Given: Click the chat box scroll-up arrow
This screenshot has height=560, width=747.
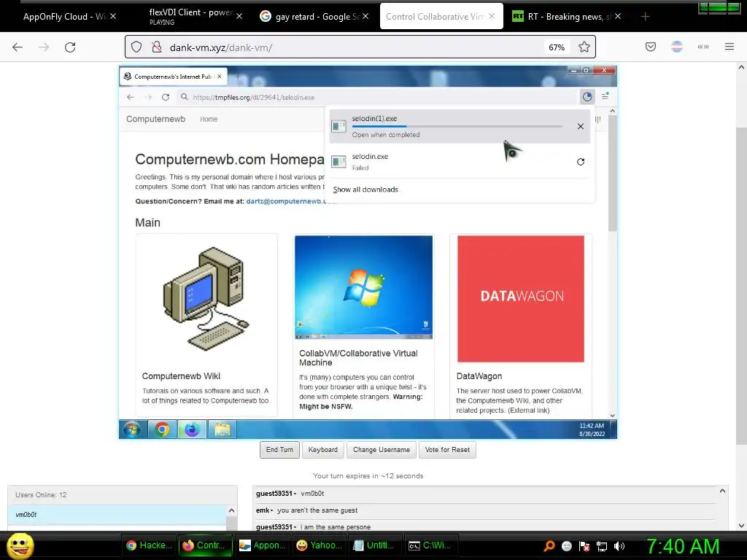Looking at the screenshot, I should 723,491.
